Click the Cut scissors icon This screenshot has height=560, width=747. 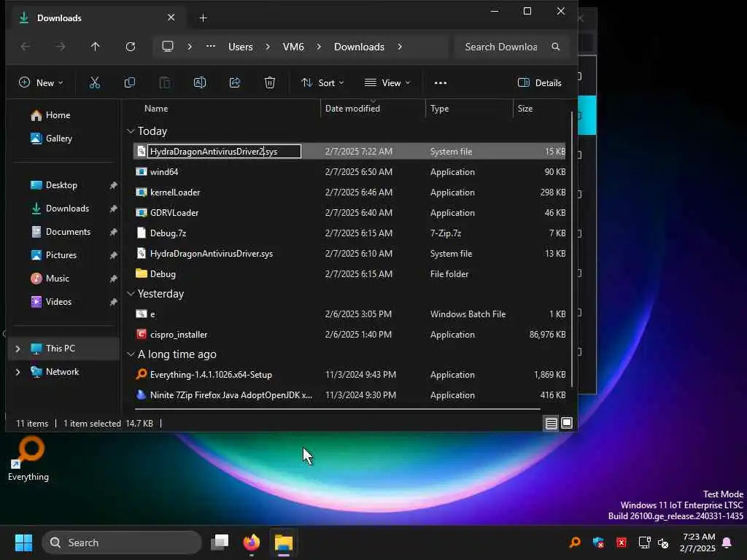point(95,83)
